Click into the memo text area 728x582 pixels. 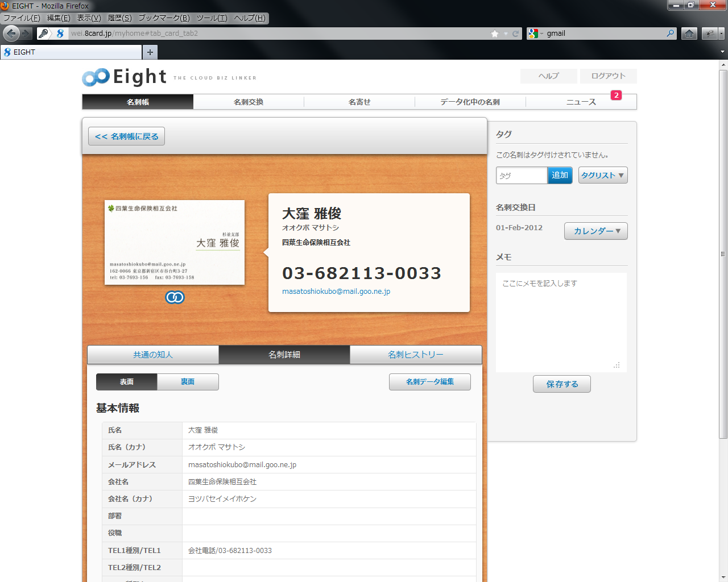click(x=561, y=322)
